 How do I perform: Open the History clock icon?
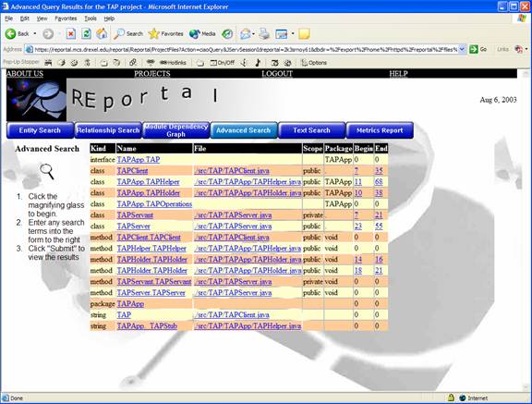(x=227, y=33)
